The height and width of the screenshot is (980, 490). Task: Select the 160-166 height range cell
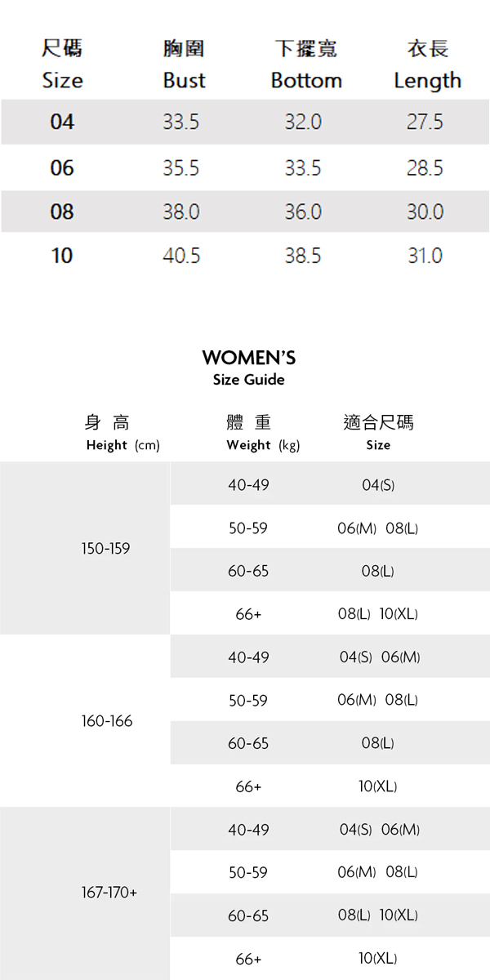(107, 721)
